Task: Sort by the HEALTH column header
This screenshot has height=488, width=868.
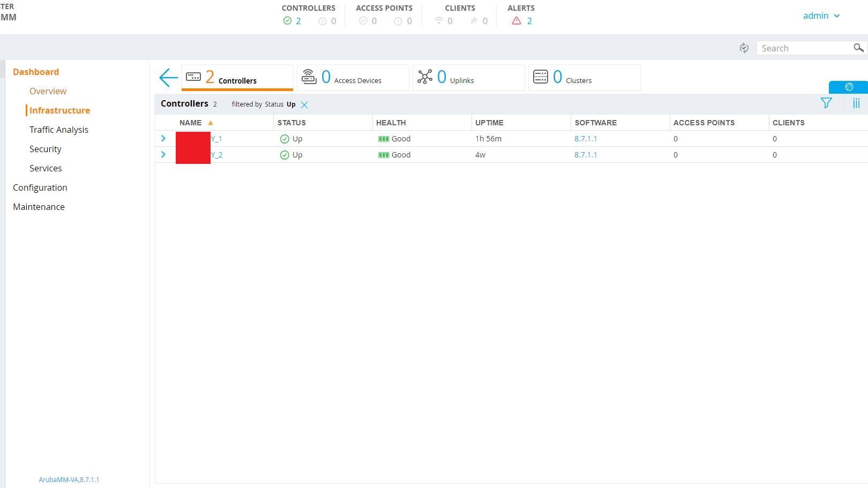Action: click(x=391, y=123)
